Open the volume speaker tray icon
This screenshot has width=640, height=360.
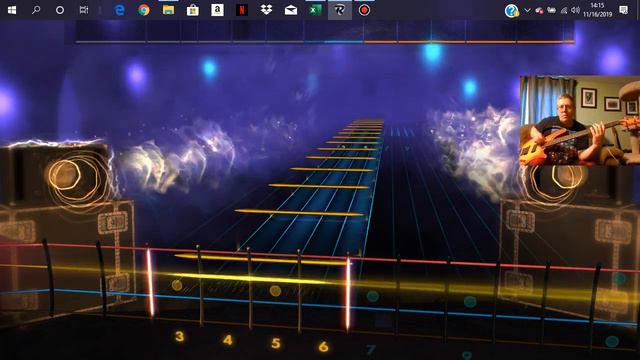click(576, 10)
